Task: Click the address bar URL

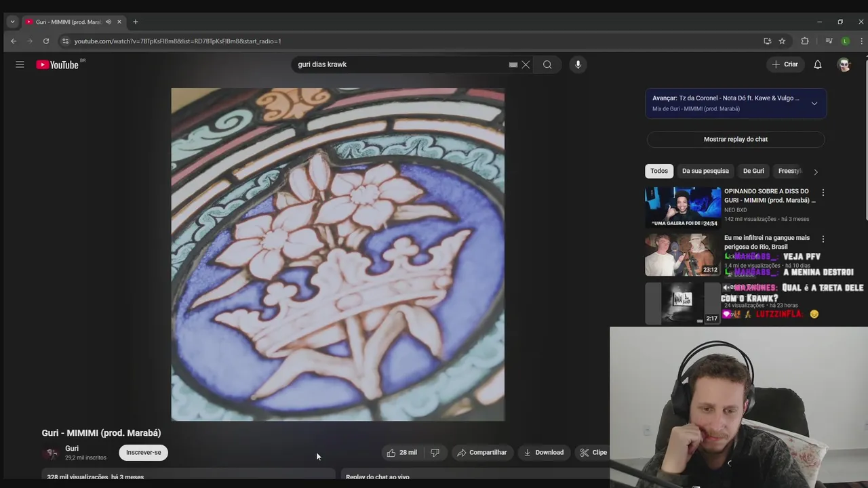Action: click(x=178, y=41)
